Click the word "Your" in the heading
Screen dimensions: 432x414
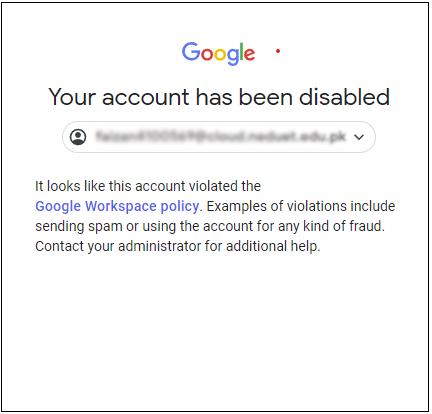pos(72,97)
